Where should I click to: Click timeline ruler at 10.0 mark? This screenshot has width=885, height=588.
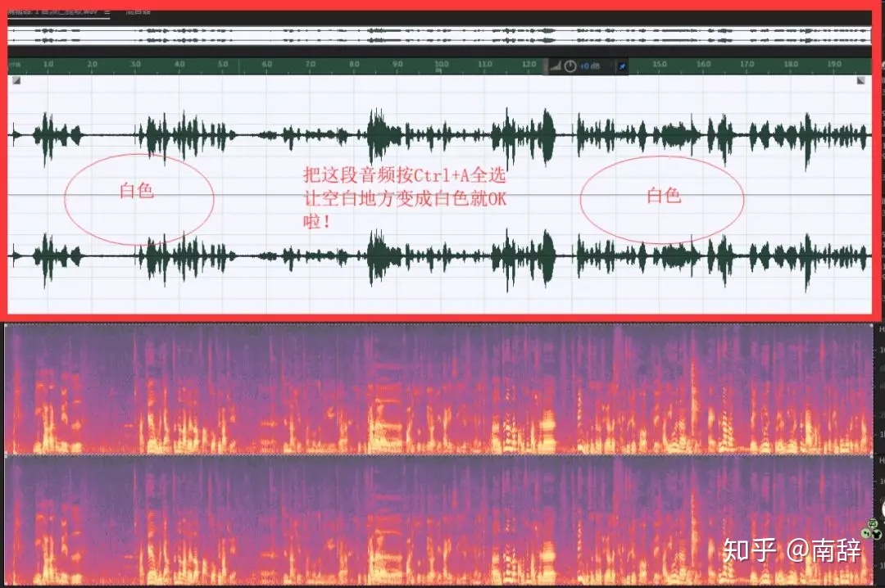pos(442,65)
